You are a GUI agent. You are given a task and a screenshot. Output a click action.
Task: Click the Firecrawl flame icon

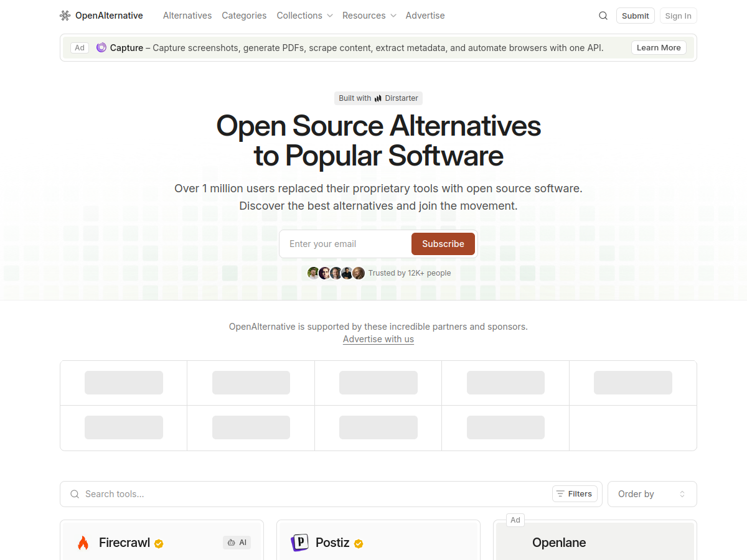click(x=83, y=543)
